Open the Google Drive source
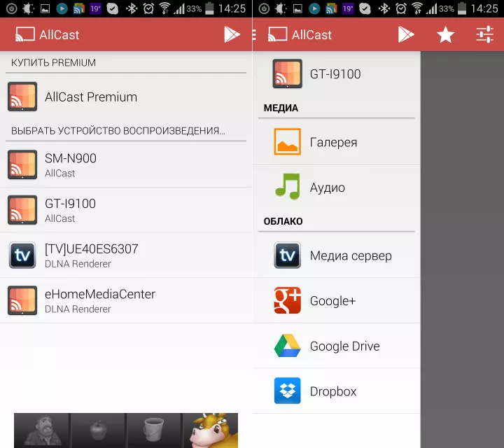Viewport: 504px width, 448px height. [337, 346]
